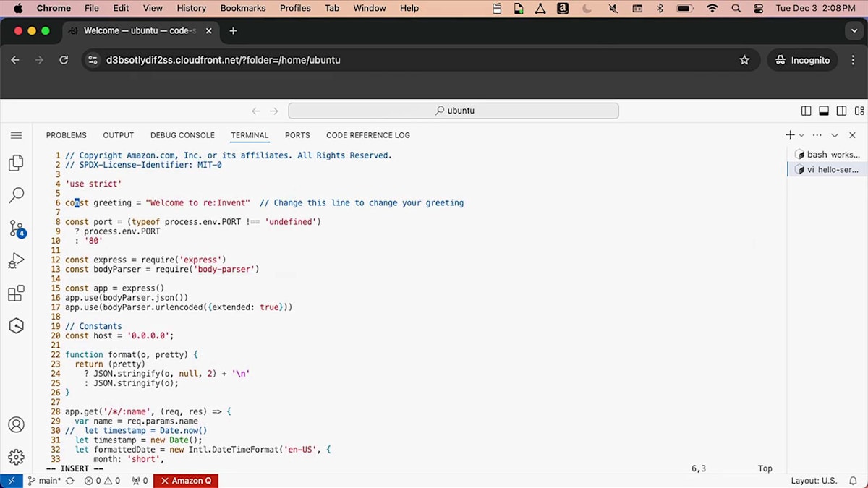Screen dimensions: 868x488
Task: Click the Bluetooth menu bar icon
Action: 660,8
